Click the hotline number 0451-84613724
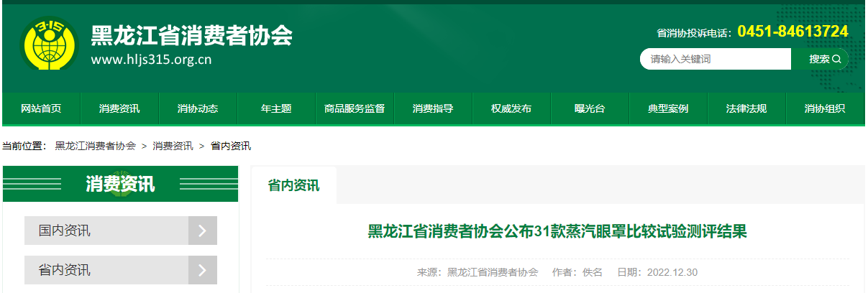The width and height of the screenshot is (868, 293). [x=792, y=32]
